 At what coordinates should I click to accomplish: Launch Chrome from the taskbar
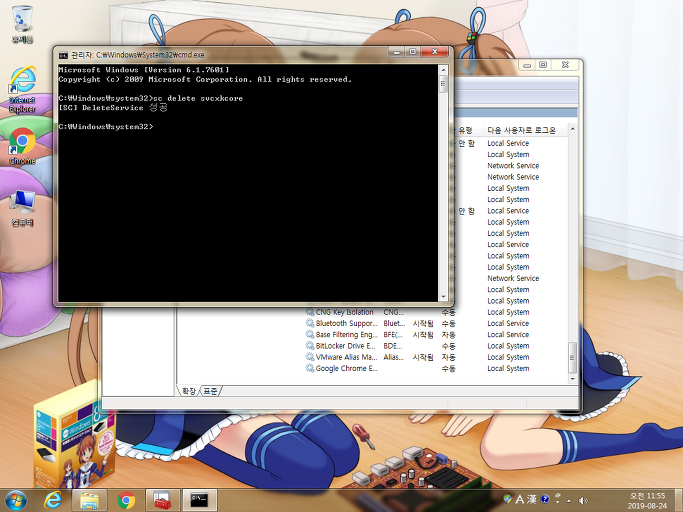tap(126, 500)
